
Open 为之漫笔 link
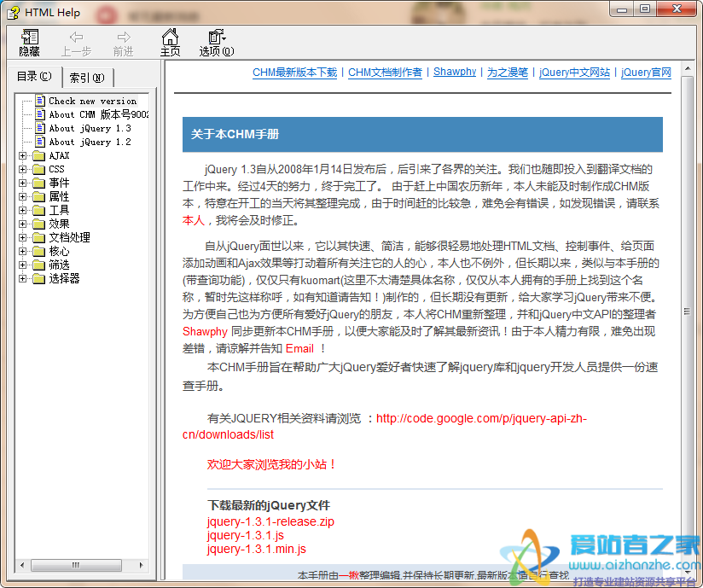pos(508,73)
